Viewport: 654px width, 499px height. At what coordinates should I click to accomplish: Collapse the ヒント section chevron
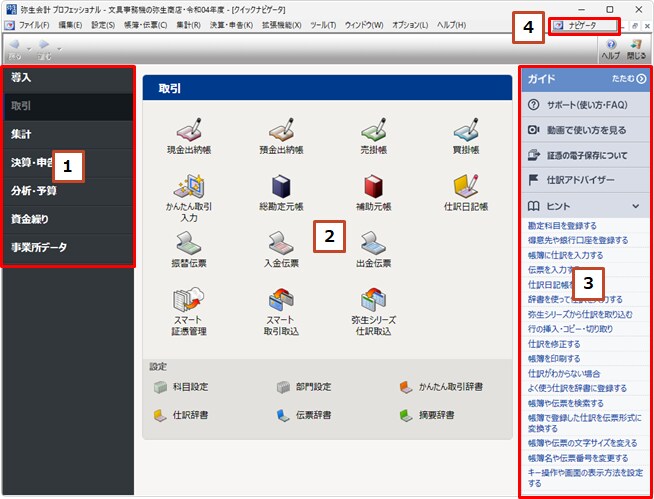(x=635, y=206)
